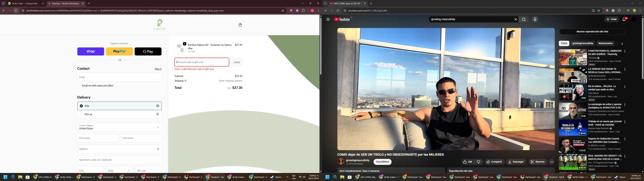Image resolution: width=644 pixels, height=181 pixels.
Task: Open the extensions puzzle icon in checkout window
Action: pos(303,10)
